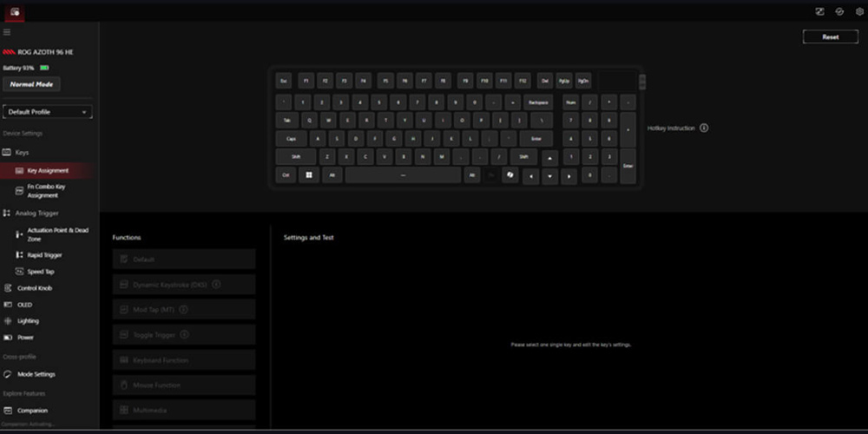Viewport: 868px width, 434px height.
Task: Click the Dynamic Keystroke info icon
Action: 216,284
